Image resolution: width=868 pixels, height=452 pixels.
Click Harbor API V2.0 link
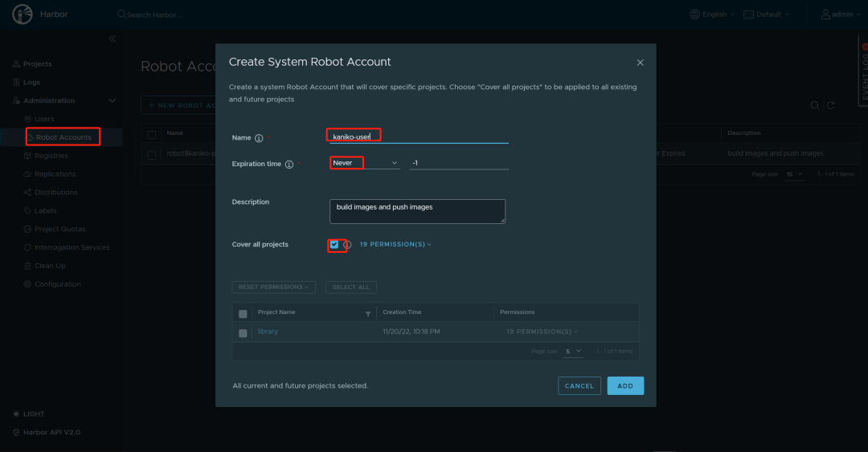tap(51, 433)
